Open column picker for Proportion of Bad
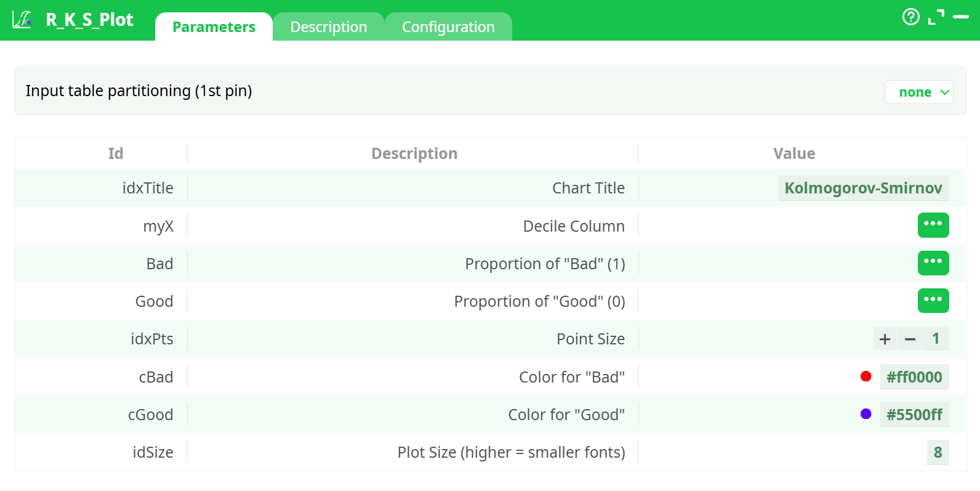980x491 pixels. pos(933,263)
